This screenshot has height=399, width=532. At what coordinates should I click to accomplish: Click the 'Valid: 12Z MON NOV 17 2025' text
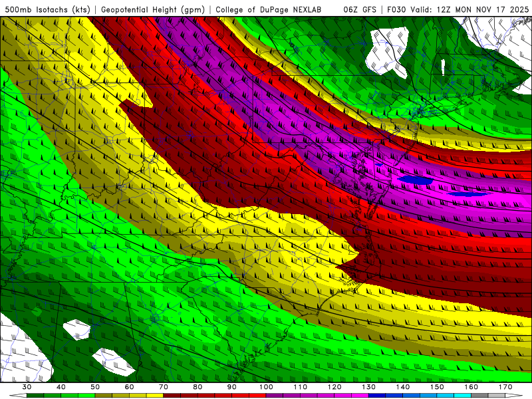[469, 9]
